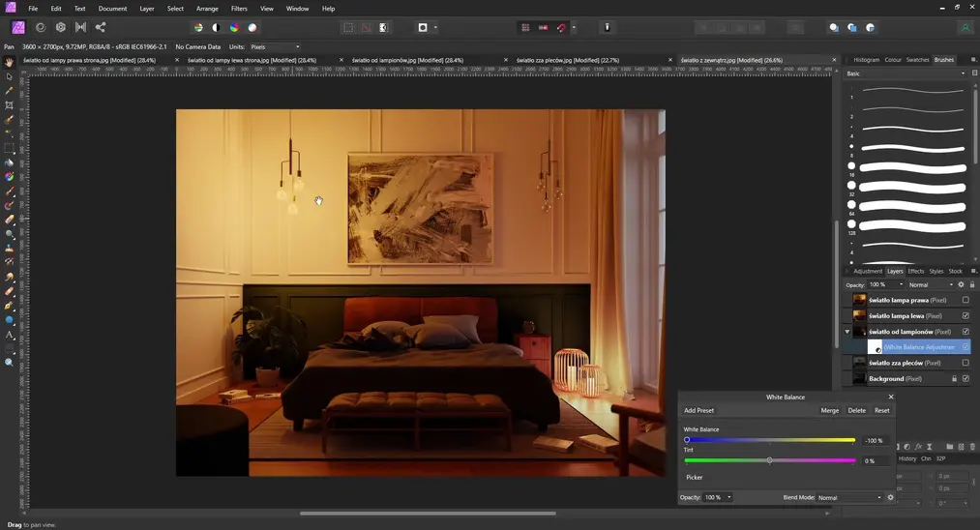Open the Assistant options icon

(x=607, y=27)
